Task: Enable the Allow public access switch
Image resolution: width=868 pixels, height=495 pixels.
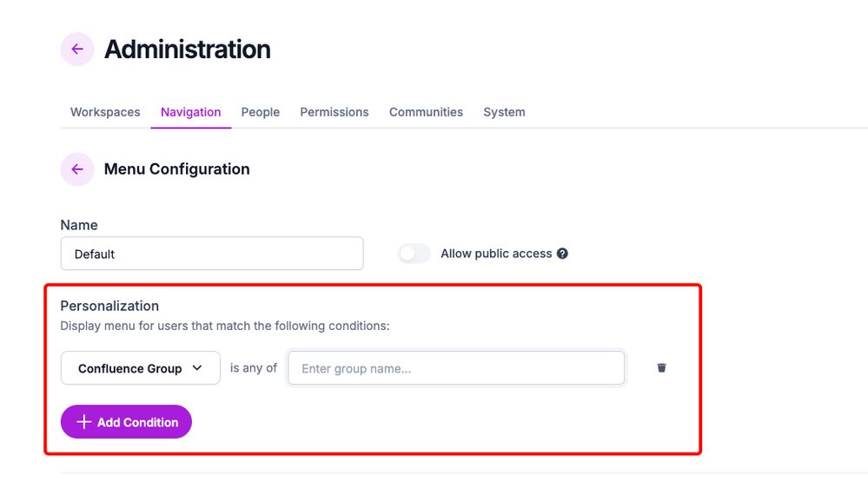Action: coord(414,254)
